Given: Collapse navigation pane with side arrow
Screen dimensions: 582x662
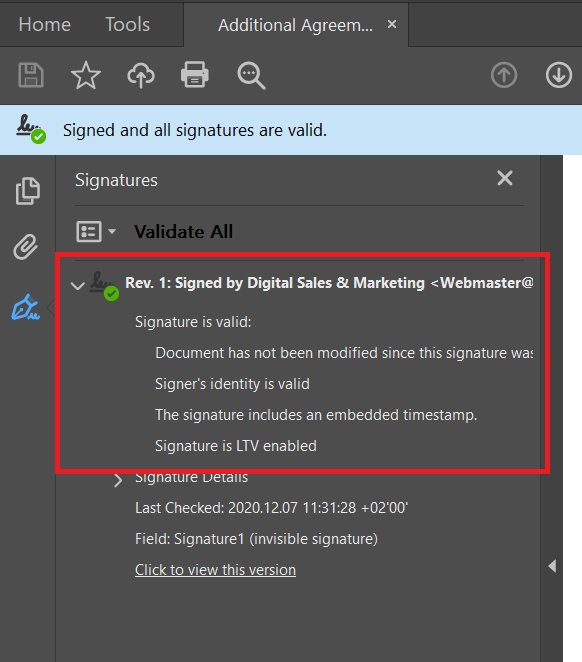Looking at the screenshot, I should point(552,566).
